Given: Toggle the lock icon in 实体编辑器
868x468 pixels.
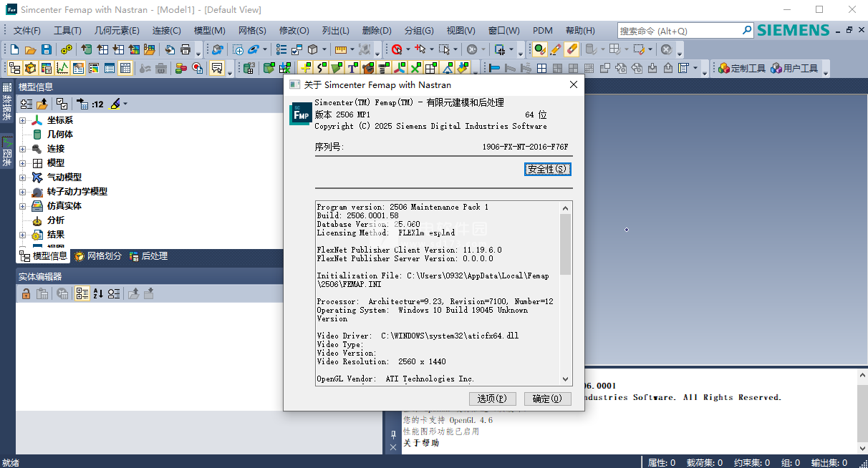Looking at the screenshot, I should 26,293.
